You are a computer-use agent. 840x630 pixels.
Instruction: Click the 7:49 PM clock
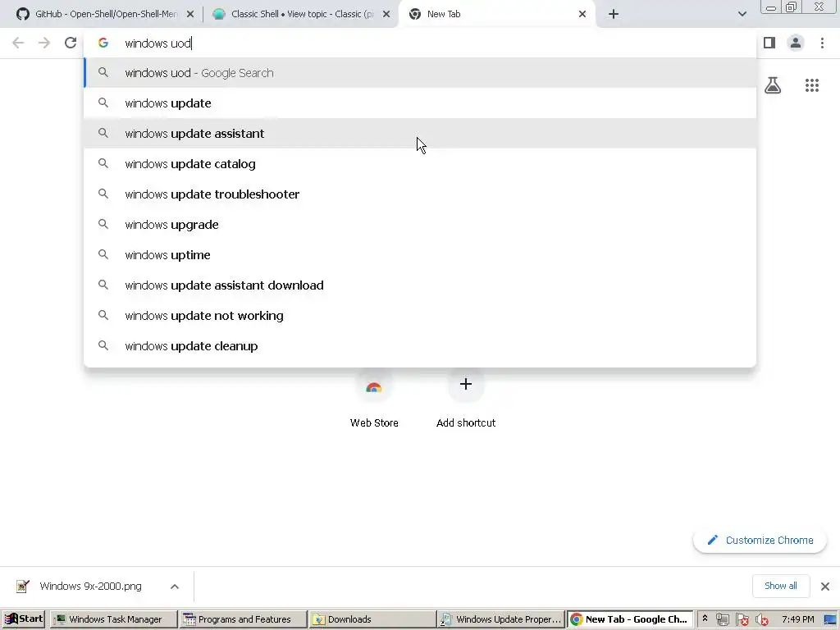(x=797, y=619)
